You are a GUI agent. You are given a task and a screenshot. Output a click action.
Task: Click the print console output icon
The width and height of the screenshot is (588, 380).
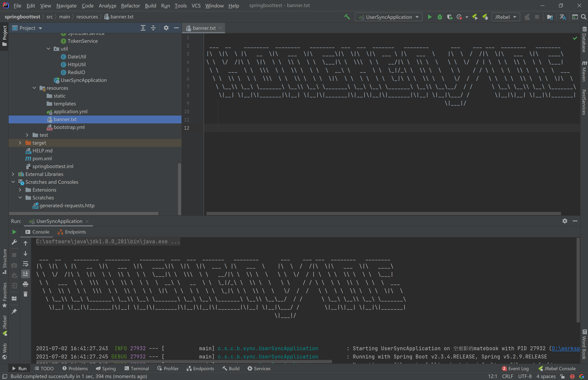pyautogui.click(x=25, y=284)
